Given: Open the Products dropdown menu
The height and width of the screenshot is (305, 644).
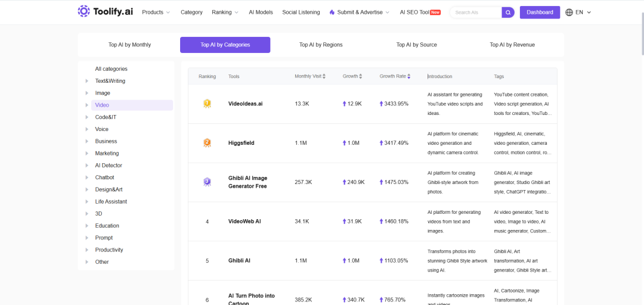Looking at the screenshot, I should pos(156,13).
